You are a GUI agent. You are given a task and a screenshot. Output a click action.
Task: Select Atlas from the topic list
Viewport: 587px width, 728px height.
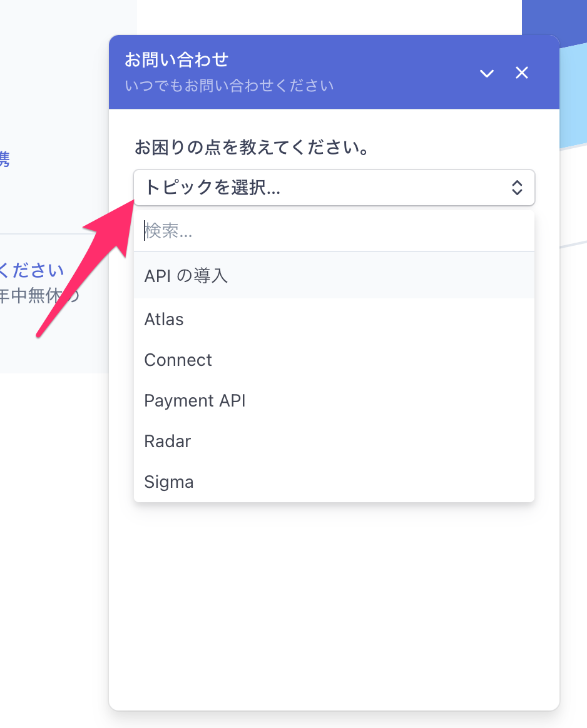[x=164, y=319]
